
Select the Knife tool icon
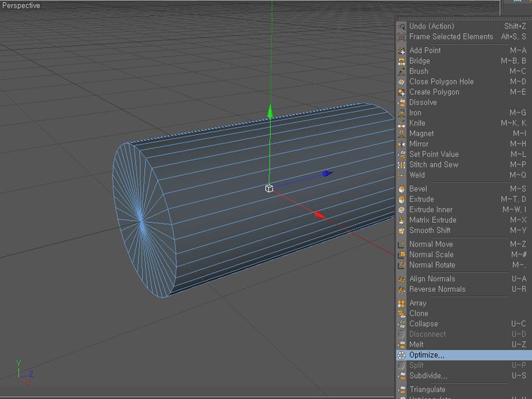402,123
